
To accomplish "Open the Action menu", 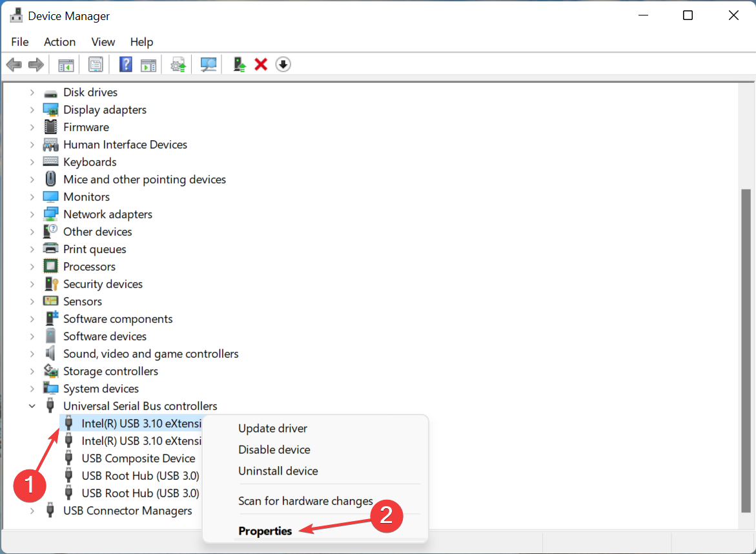I will point(60,42).
